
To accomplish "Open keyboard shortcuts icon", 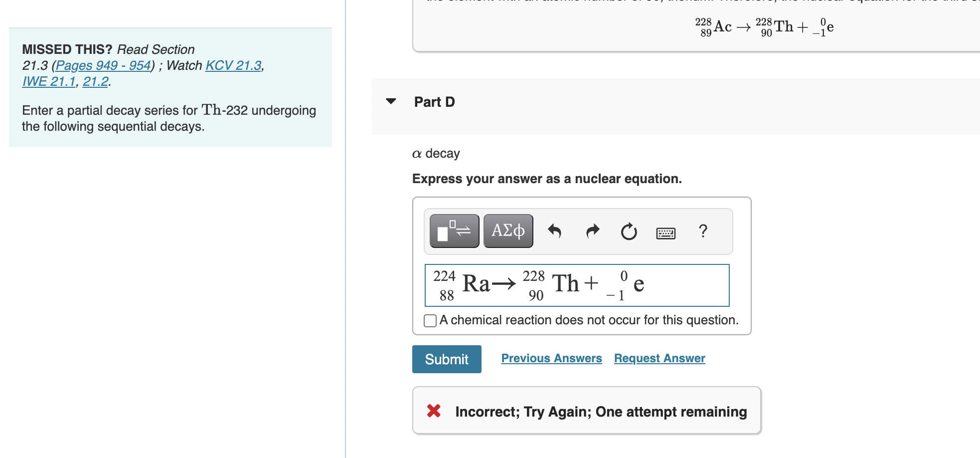I will (x=666, y=233).
